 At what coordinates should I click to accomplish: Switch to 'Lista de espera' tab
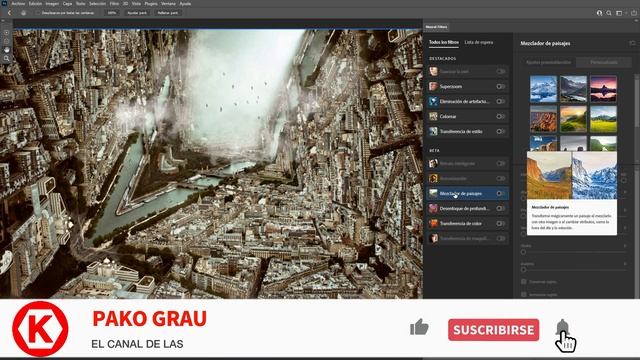pos(479,42)
